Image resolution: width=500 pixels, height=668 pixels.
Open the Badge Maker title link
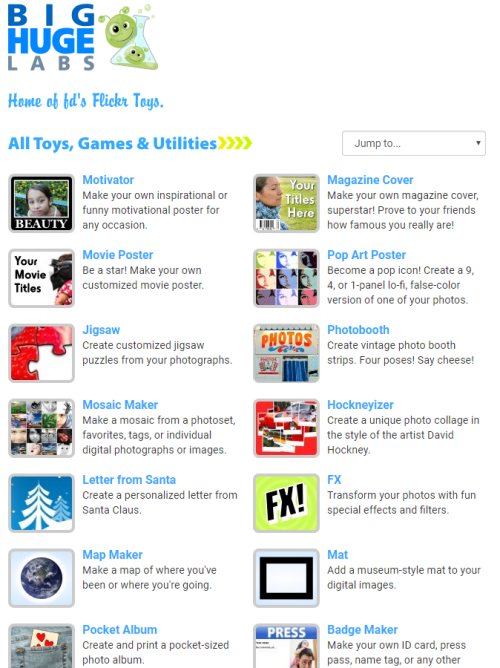click(x=362, y=630)
